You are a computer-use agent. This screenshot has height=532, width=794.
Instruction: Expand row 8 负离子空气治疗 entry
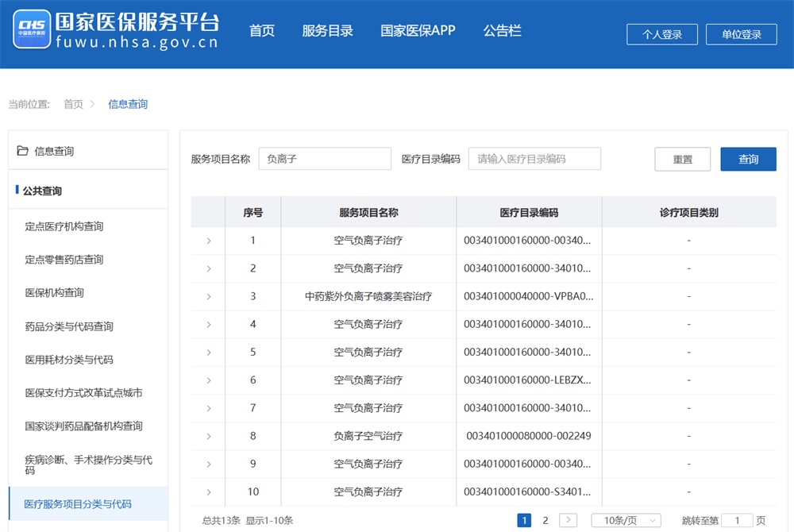[208, 435]
